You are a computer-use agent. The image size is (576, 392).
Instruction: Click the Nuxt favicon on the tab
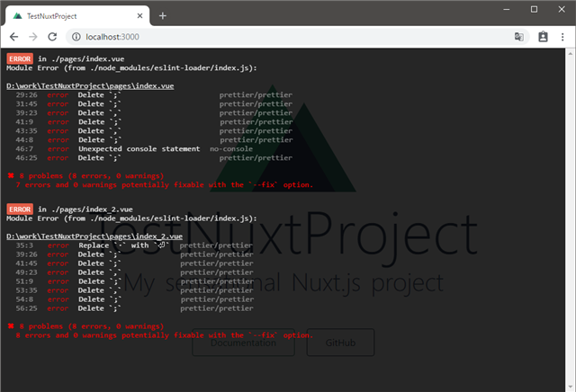tap(17, 16)
